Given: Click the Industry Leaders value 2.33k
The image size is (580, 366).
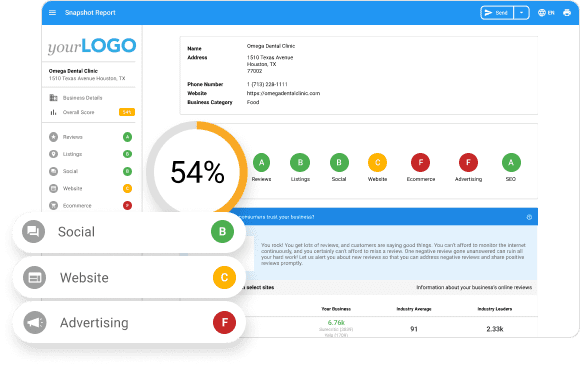Looking at the screenshot, I should coord(495,329).
